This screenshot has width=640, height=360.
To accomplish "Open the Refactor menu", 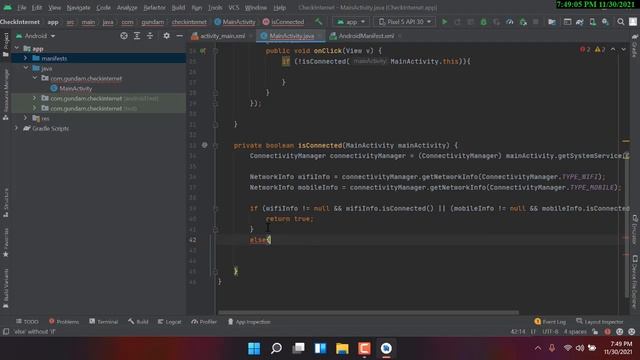I will (154, 7).
